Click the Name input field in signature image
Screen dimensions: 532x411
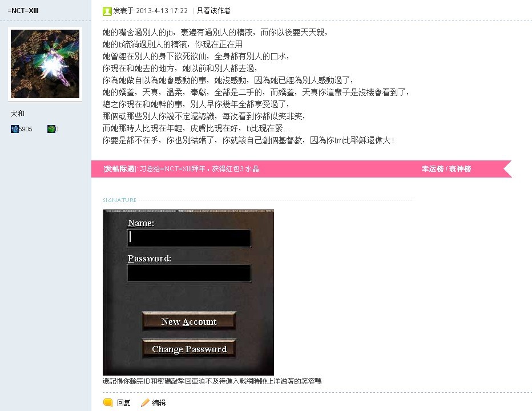(x=190, y=238)
